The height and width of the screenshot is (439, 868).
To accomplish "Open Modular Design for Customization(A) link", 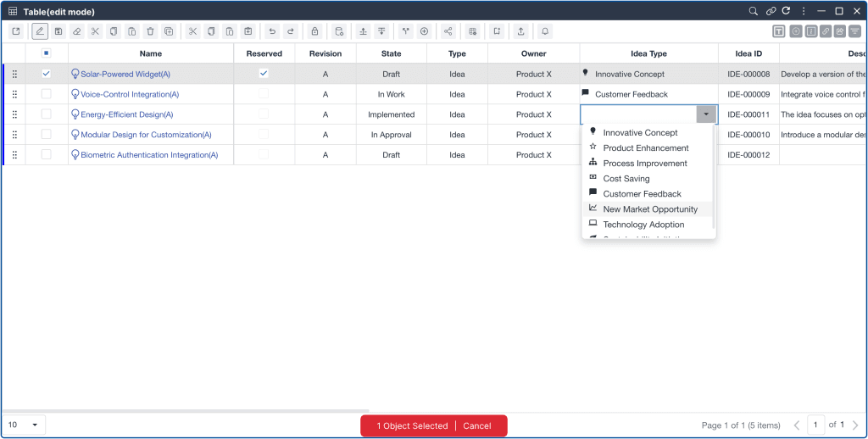I will (x=146, y=135).
